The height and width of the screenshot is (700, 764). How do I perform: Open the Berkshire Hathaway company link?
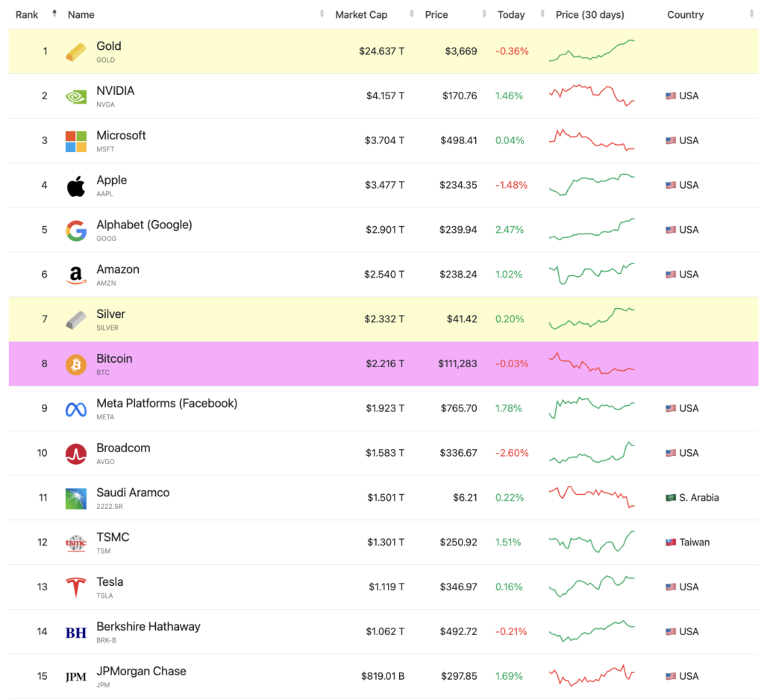[148, 627]
